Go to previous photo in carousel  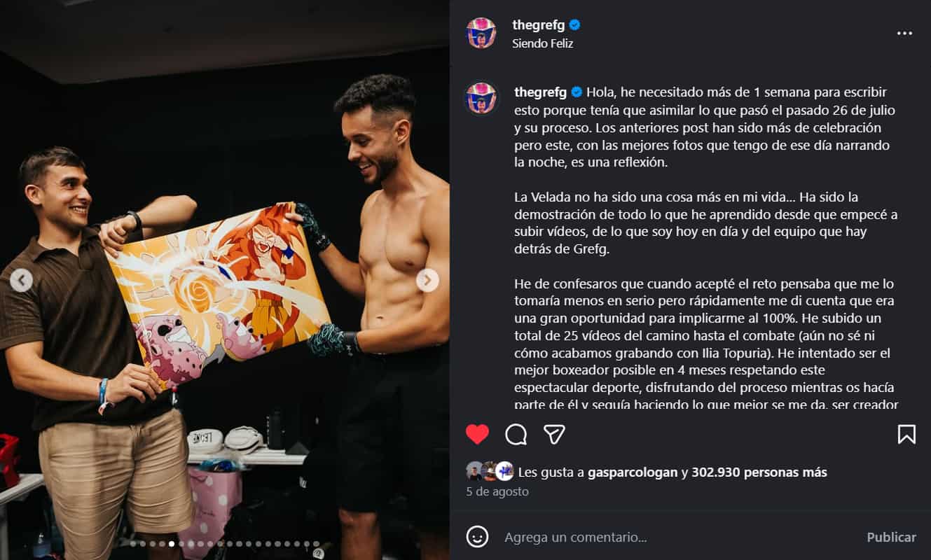pos(21,281)
